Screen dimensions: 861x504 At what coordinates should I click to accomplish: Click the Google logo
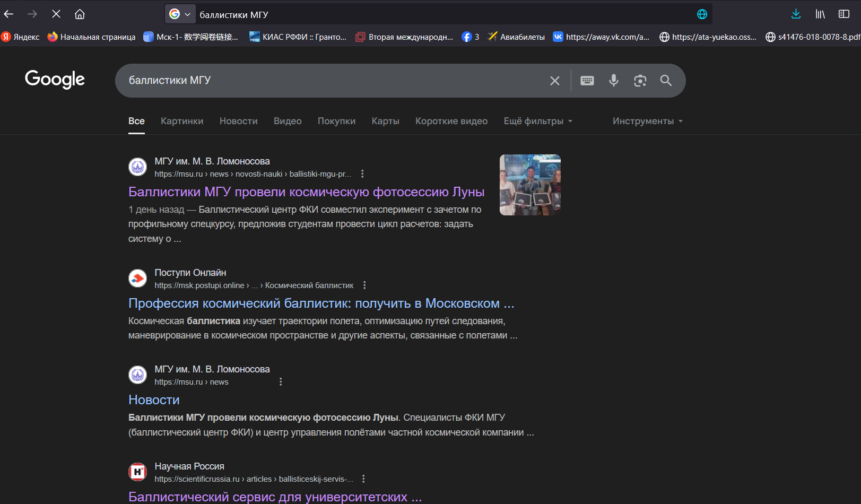point(55,79)
